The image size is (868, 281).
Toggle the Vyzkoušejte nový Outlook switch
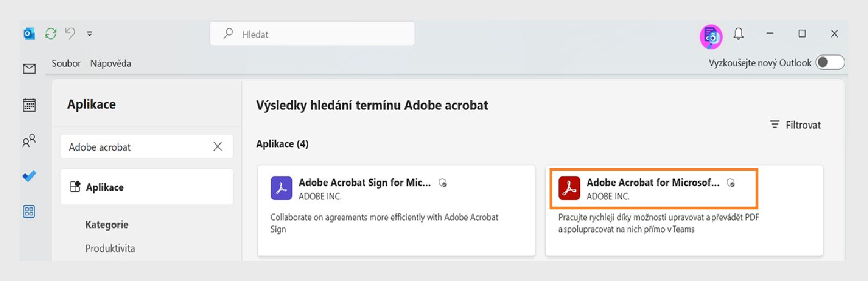tap(831, 62)
